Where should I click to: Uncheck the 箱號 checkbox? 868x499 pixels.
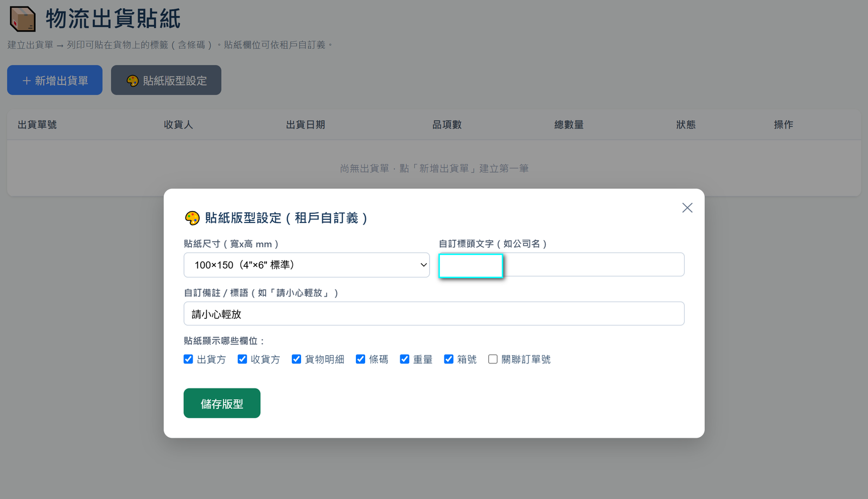click(449, 359)
